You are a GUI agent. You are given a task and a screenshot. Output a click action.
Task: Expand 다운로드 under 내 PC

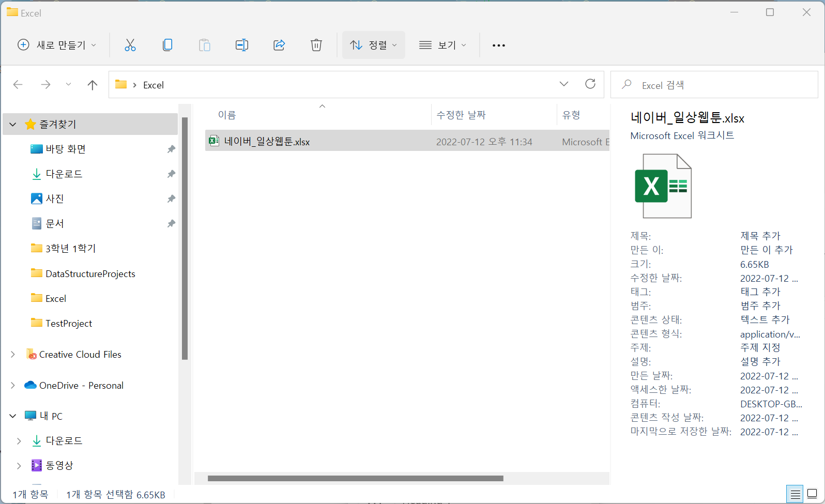pos(19,441)
